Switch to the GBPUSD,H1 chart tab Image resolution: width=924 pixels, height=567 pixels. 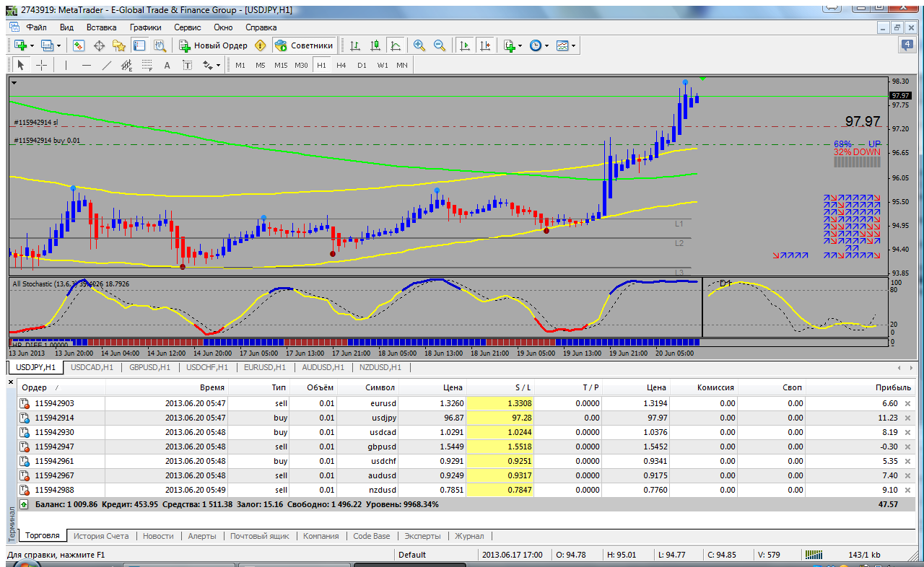click(x=149, y=367)
